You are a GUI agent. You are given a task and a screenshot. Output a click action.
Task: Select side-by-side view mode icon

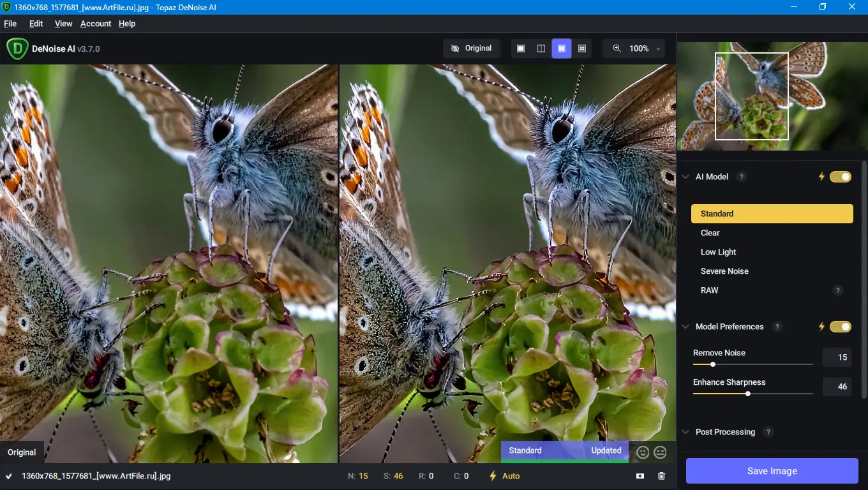pyautogui.click(x=562, y=48)
